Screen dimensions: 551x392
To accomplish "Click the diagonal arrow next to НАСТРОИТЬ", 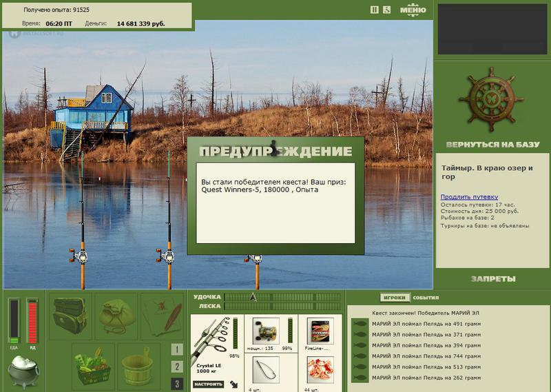I will [x=234, y=384].
